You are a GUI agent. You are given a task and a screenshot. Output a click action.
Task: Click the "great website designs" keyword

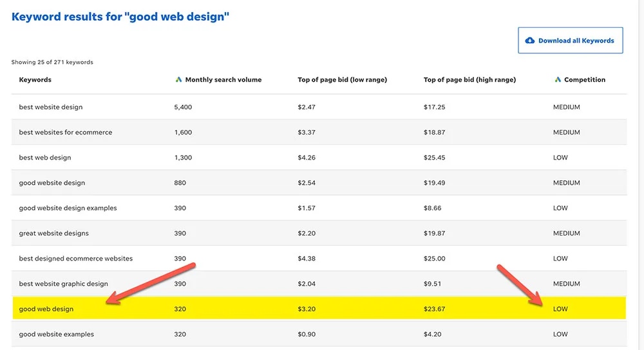[54, 234]
